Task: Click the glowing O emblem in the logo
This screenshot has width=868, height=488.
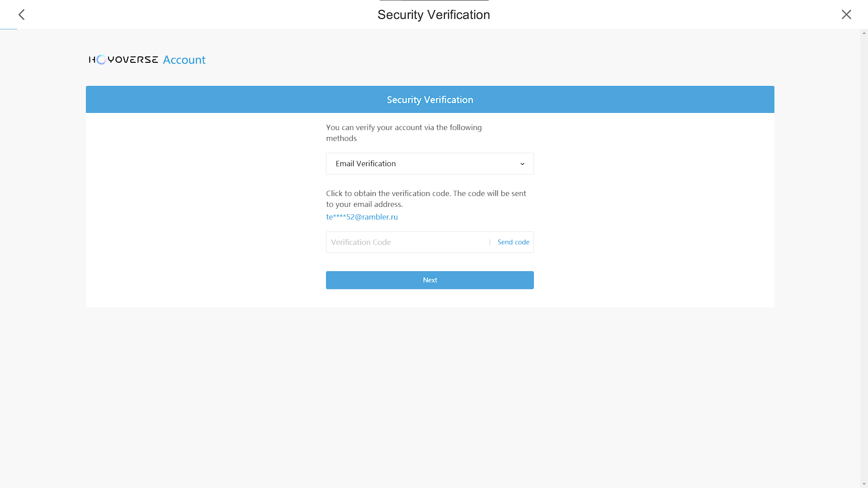Action: pos(101,60)
